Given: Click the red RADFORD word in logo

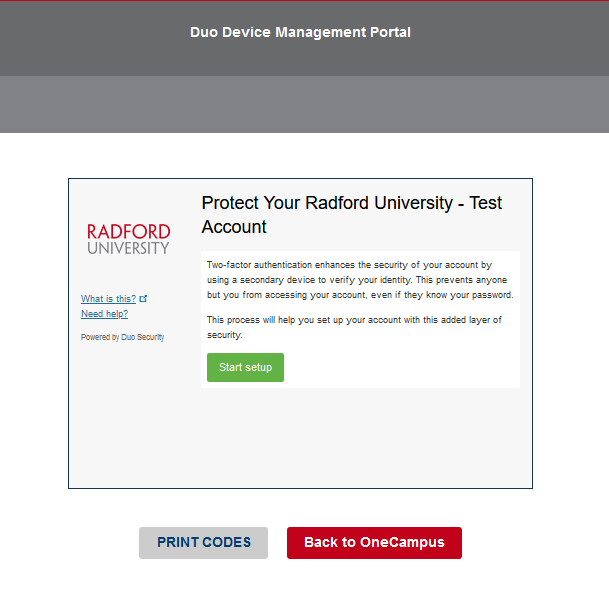Looking at the screenshot, I should 128,231.
